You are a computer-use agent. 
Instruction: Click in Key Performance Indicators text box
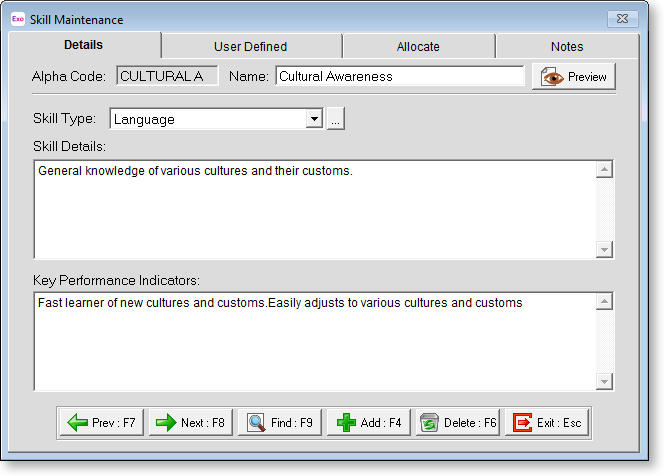pyautogui.click(x=314, y=342)
